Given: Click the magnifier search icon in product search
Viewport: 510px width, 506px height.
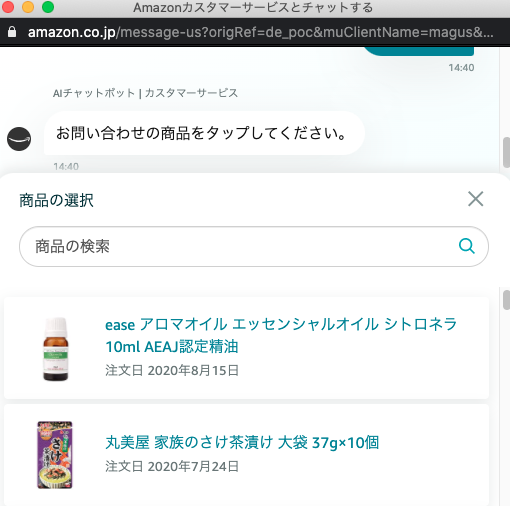Looking at the screenshot, I should coord(467,246).
